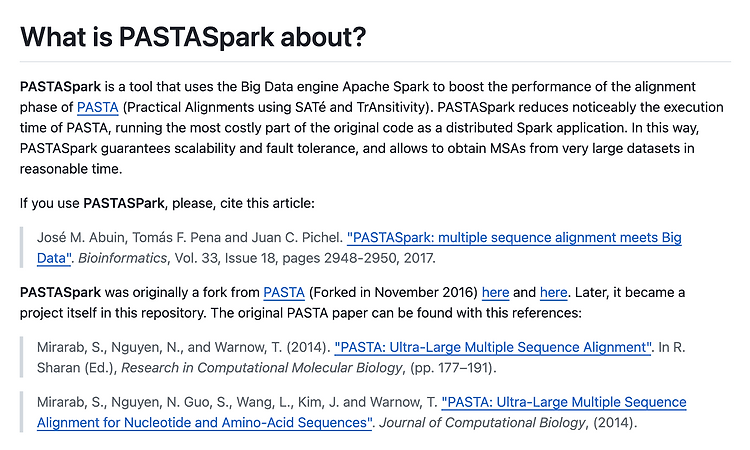Open the 'PASTA: Ultra-Large Multiple Sequence Alignment' 2014 paper

point(493,347)
